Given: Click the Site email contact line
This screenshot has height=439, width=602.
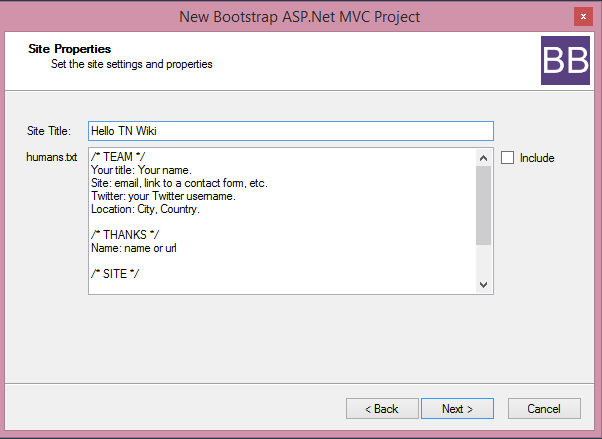Looking at the screenshot, I should (x=179, y=183).
